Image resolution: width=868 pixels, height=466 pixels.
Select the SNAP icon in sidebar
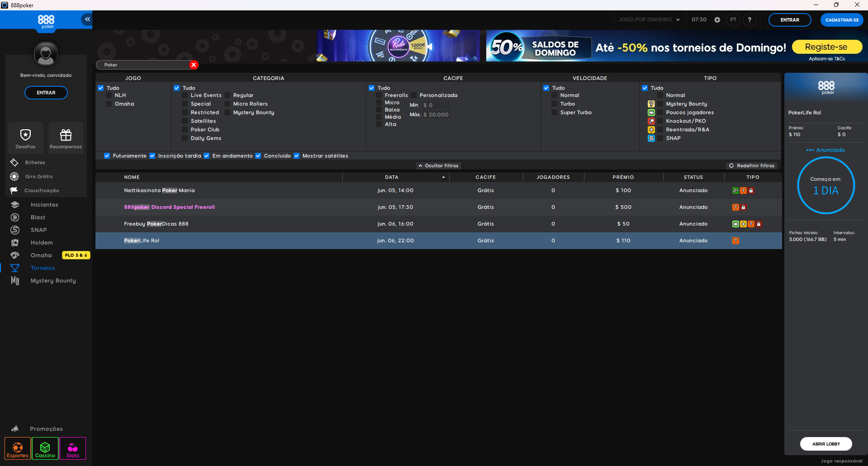click(15, 230)
